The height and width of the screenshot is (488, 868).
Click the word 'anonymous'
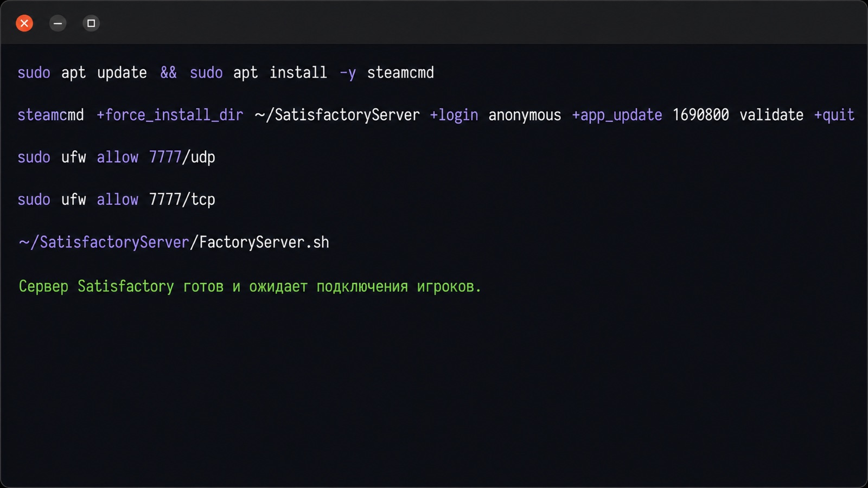click(x=525, y=115)
